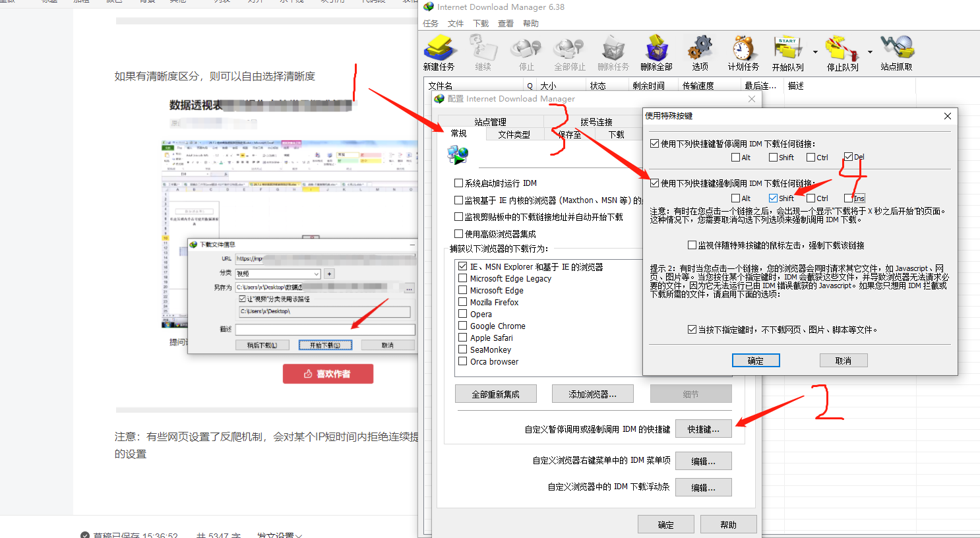The height and width of the screenshot is (538, 980).
Task: Click the 全部停止 stop-all toolbar icon
Action: [569, 53]
